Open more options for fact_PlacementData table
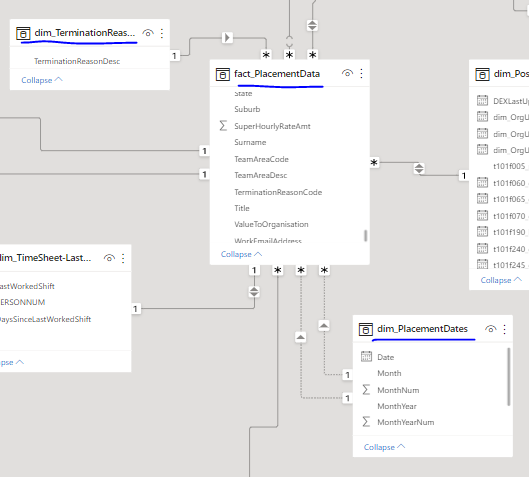This screenshot has height=477, width=529. pos(361,74)
